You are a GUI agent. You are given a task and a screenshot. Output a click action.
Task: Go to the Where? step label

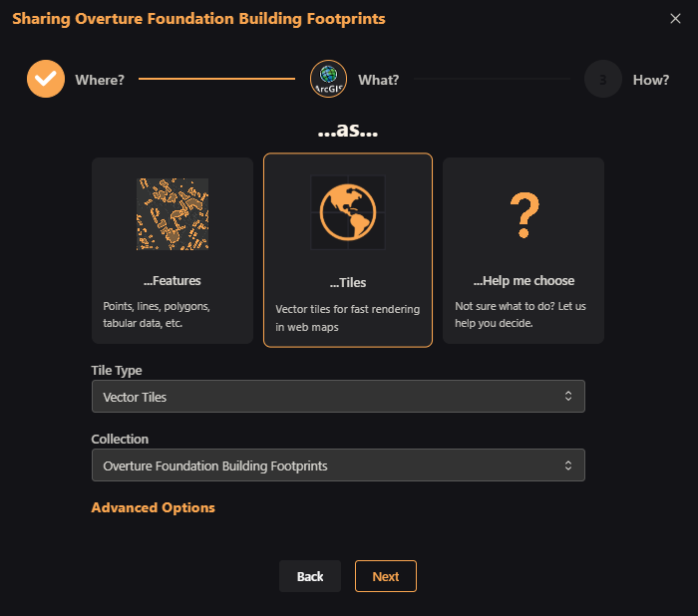[100, 80]
